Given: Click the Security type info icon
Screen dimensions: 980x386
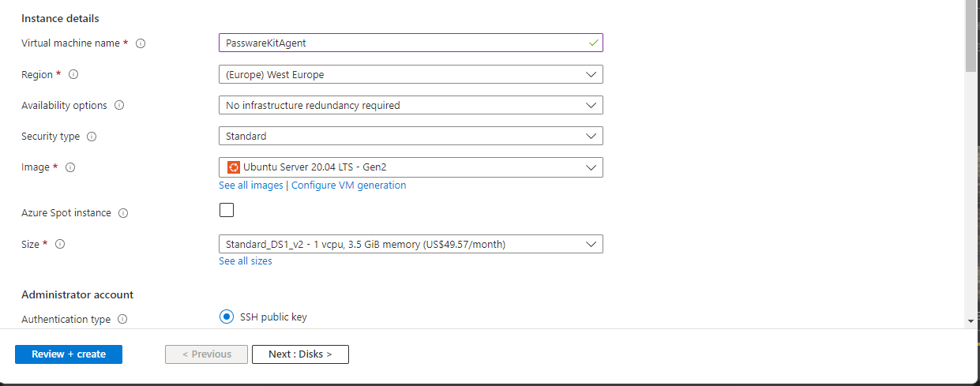Looking at the screenshot, I should [92, 137].
